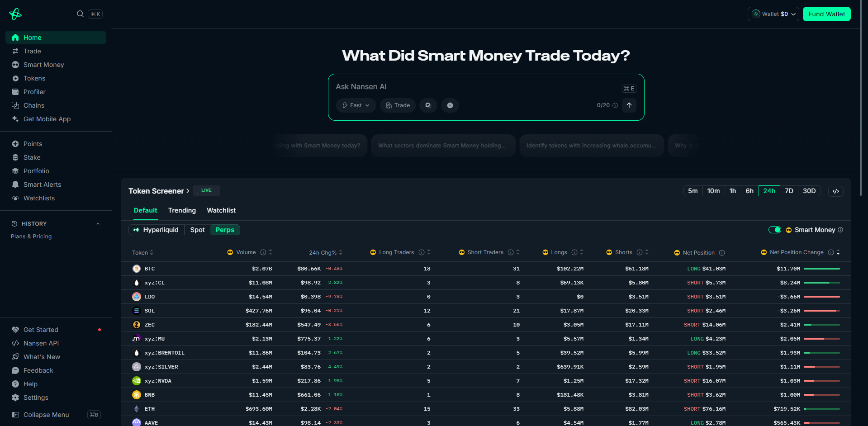Open the Hyperliquid chain selector
The height and width of the screenshot is (426, 868).
[x=157, y=230]
